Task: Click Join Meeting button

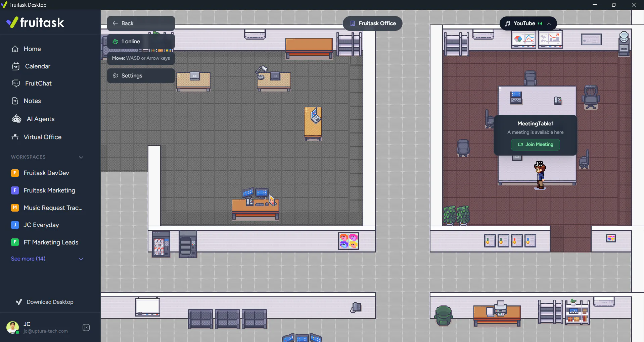Action: pos(536,145)
